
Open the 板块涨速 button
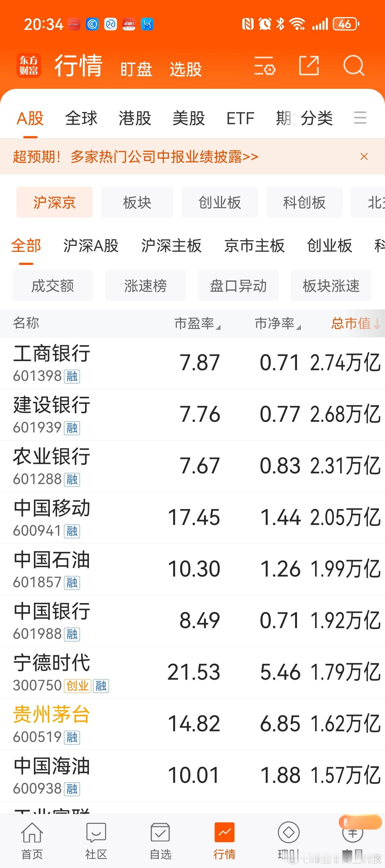click(331, 285)
